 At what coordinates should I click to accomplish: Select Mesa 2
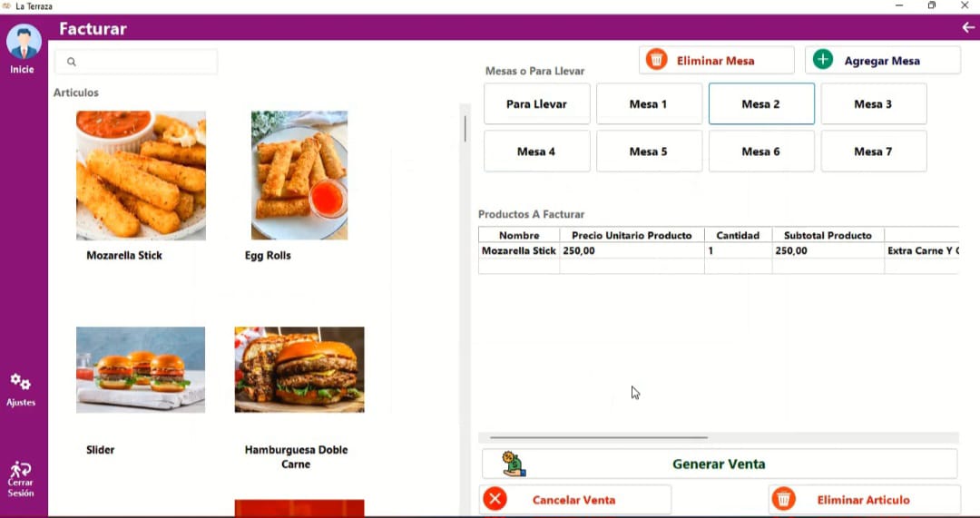(x=761, y=103)
